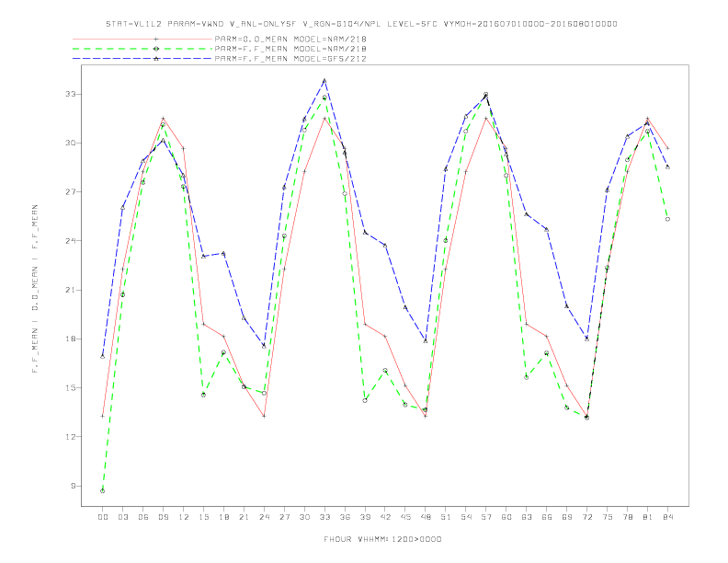This screenshot has height=563, width=728.
Task: Click x-axis forecast hour label 21
Action: 244,517
